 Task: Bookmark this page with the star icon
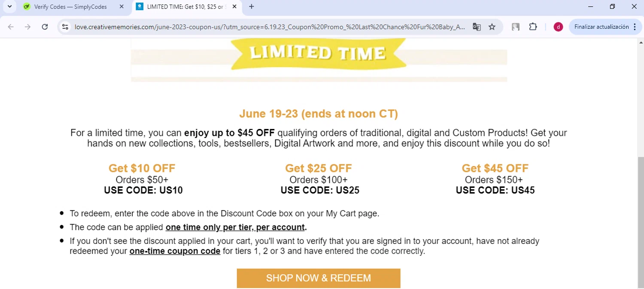tap(492, 27)
